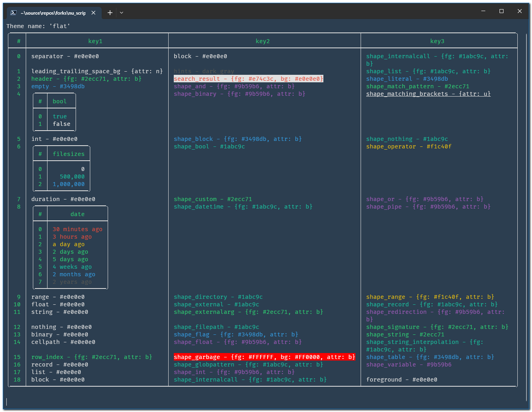Click the 'shape_globpattern' line

click(x=249, y=365)
